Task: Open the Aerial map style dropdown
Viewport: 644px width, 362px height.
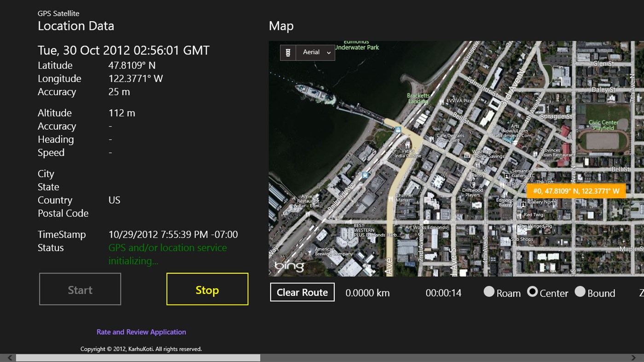Action: point(312,52)
